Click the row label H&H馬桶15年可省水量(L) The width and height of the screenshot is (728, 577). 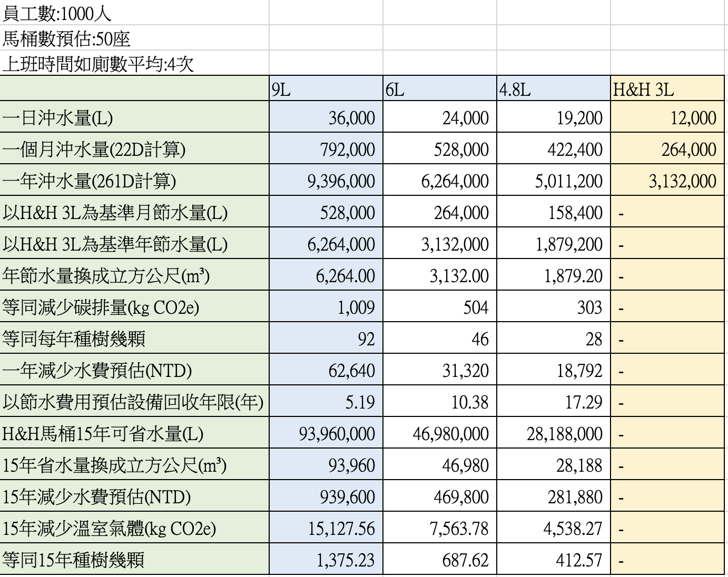click(134, 433)
